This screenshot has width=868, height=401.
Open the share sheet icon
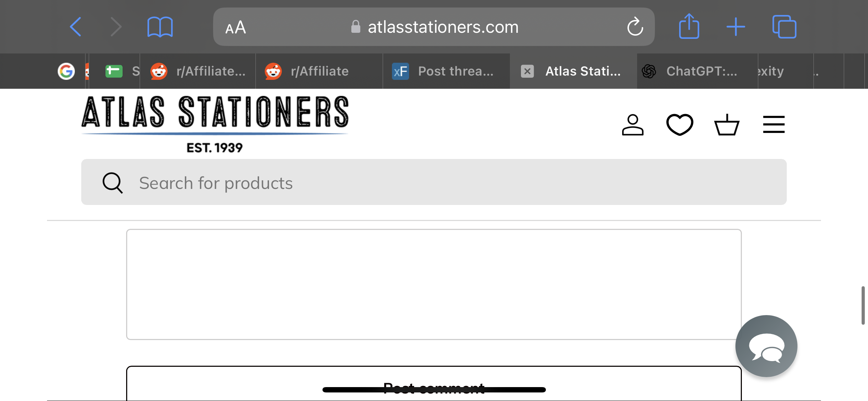pyautogui.click(x=689, y=26)
